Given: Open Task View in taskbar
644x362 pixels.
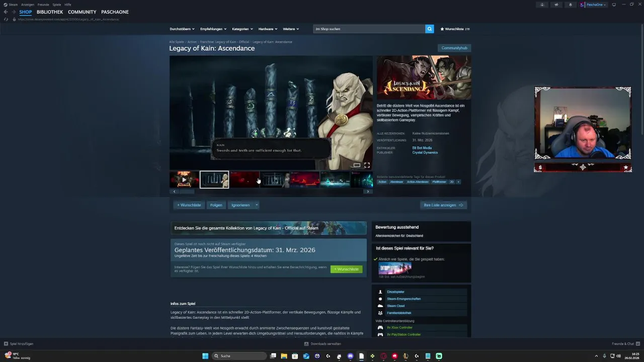Looking at the screenshot, I should click(273, 356).
